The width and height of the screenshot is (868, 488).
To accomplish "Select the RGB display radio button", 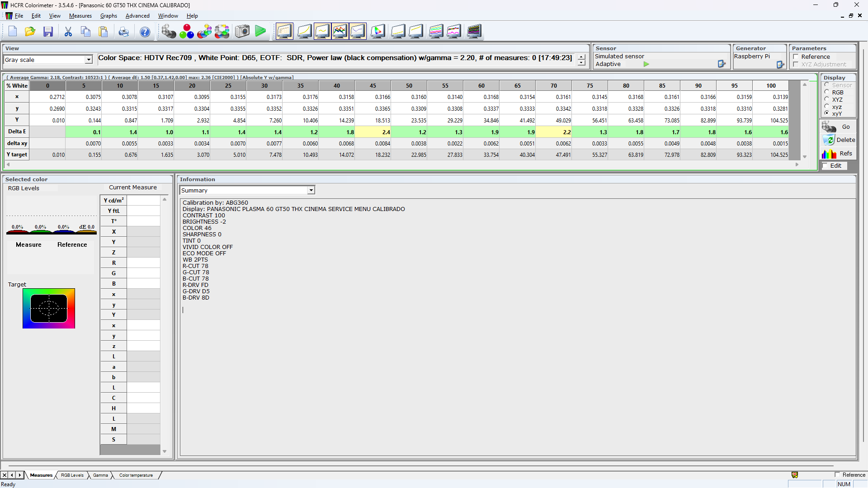I will (x=827, y=92).
